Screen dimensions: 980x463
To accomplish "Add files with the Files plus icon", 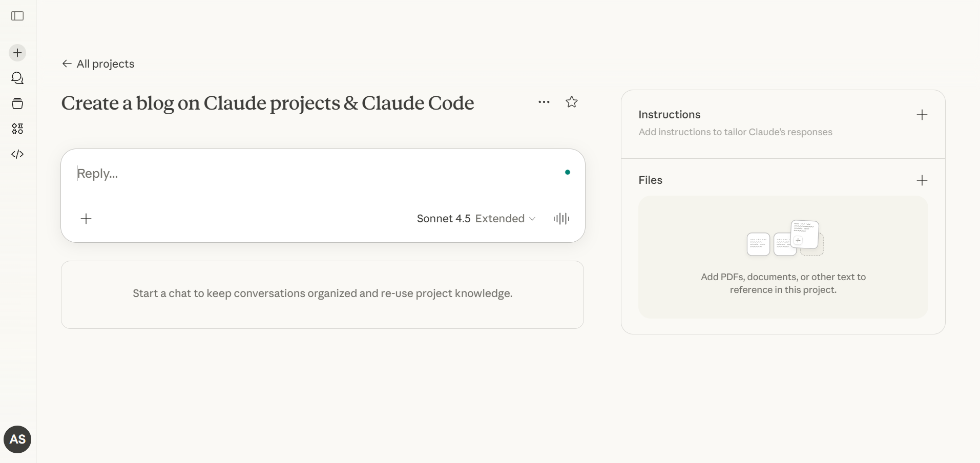I will [x=922, y=180].
